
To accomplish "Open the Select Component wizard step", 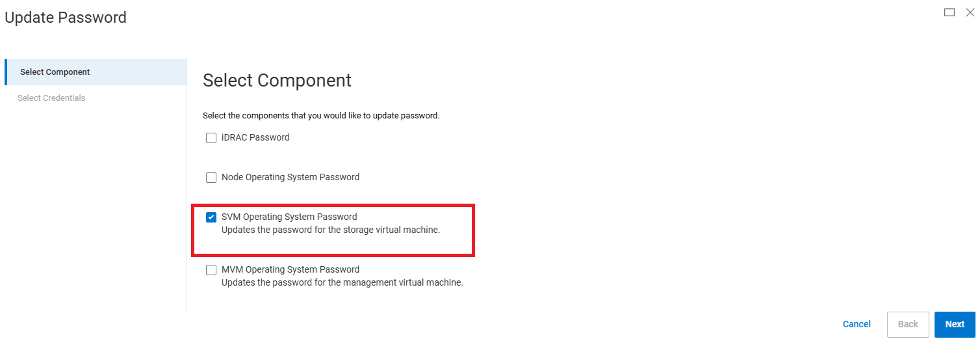I will point(55,72).
